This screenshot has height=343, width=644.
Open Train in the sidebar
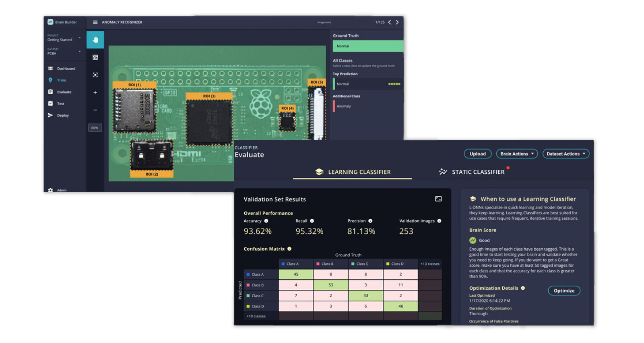click(x=57, y=80)
